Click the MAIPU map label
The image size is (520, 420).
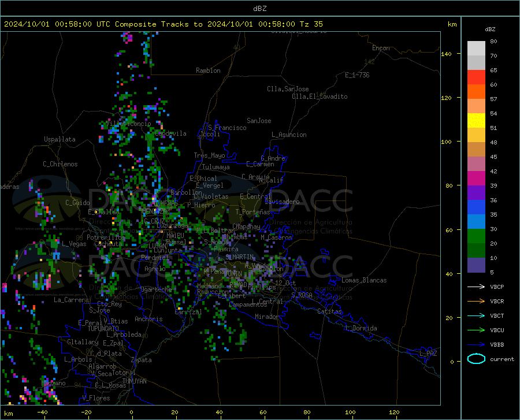[175, 235]
